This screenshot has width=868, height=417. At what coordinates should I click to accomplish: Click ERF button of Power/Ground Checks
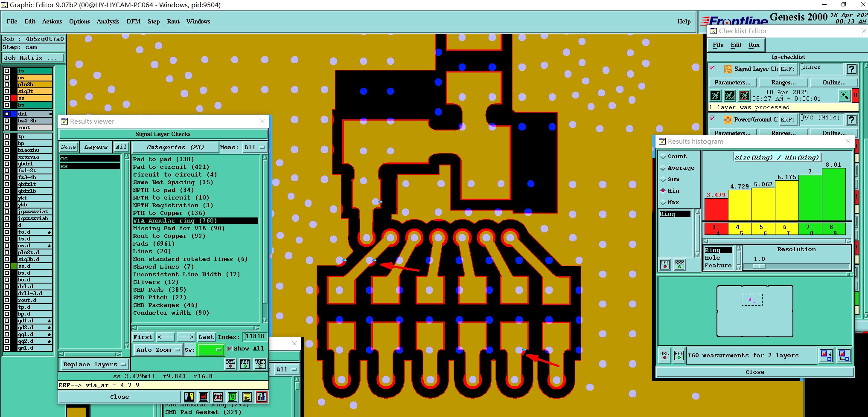click(x=788, y=119)
